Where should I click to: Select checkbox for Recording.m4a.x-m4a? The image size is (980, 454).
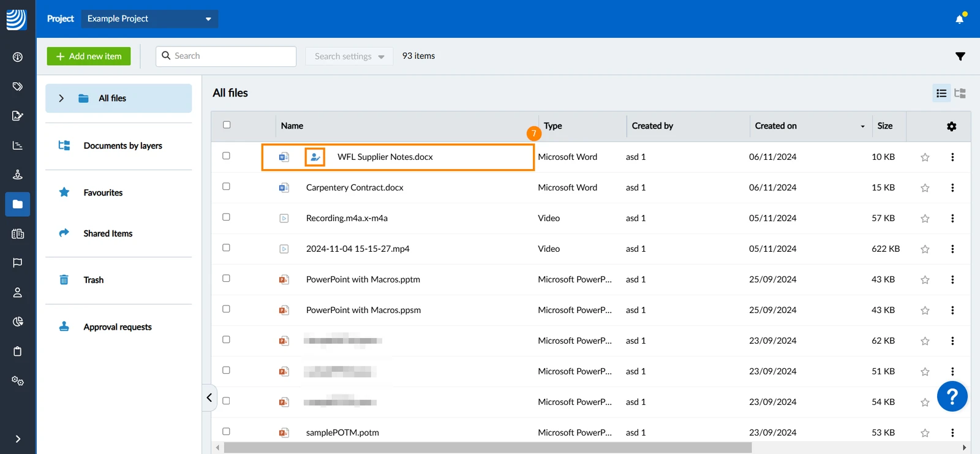point(226,217)
